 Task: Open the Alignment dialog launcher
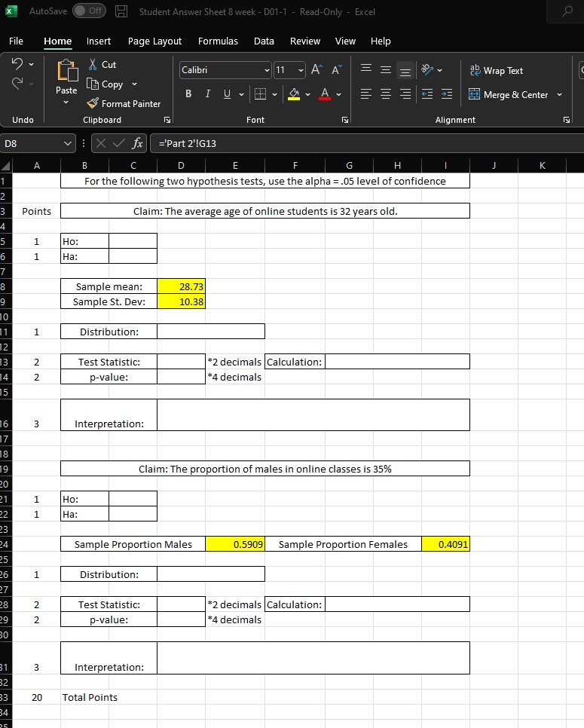[x=567, y=120]
